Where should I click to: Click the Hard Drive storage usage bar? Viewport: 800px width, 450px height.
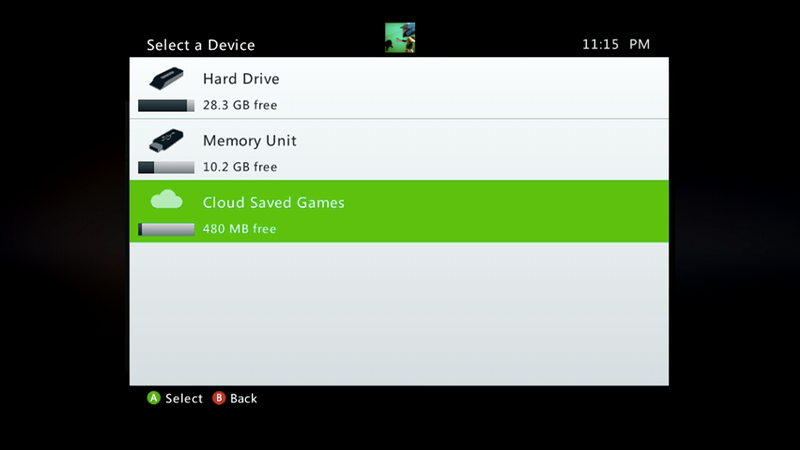click(x=166, y=106)
